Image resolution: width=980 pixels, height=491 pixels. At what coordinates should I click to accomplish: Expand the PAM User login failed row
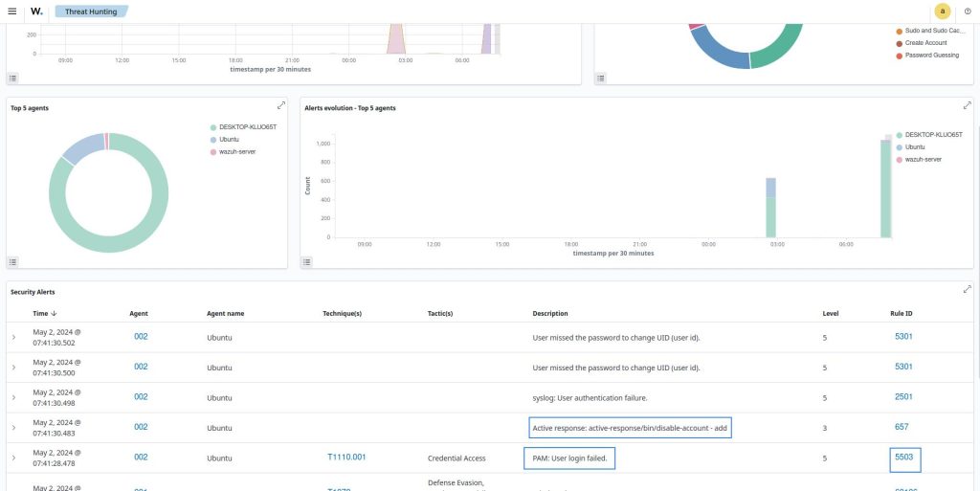coord(13,458)
